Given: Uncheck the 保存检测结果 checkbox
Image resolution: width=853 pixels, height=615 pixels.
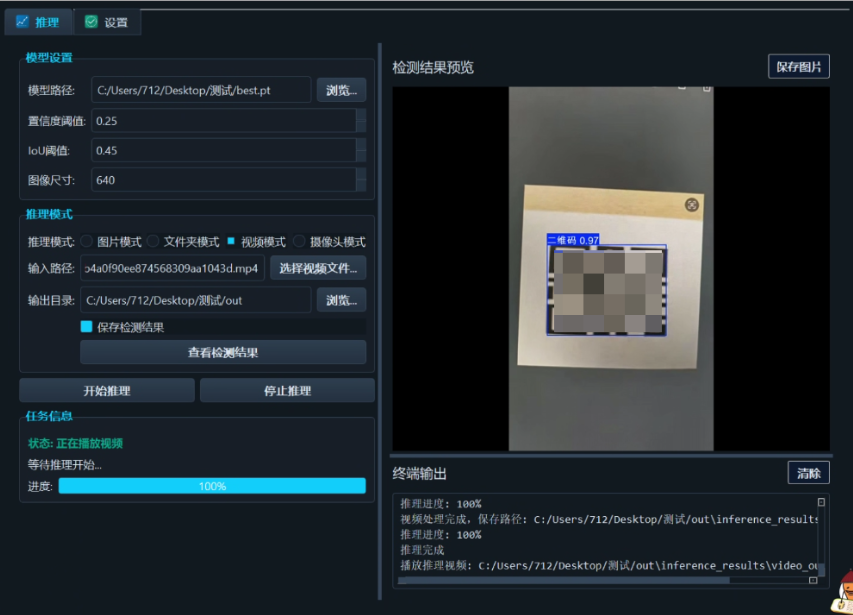Looking at the screenshot, I should click(x=86, y=327).
